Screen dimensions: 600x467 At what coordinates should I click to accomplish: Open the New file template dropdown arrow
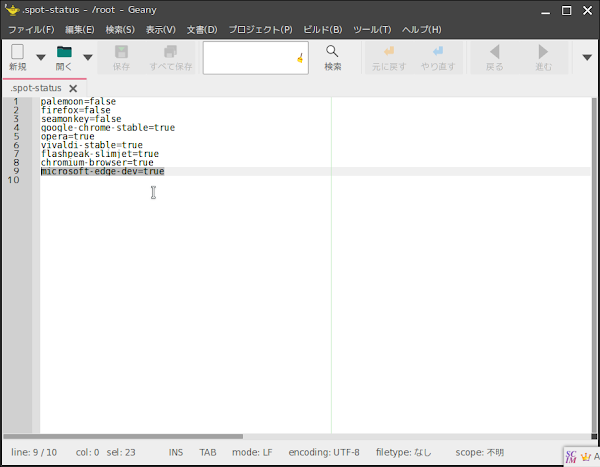click(41, 57)
